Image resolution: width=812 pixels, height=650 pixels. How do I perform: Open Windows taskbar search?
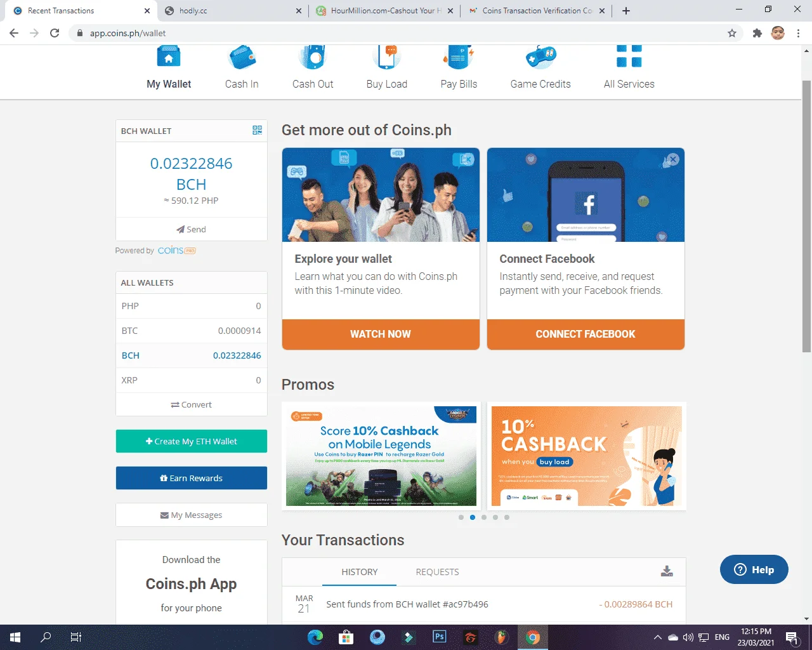(46, 637)
